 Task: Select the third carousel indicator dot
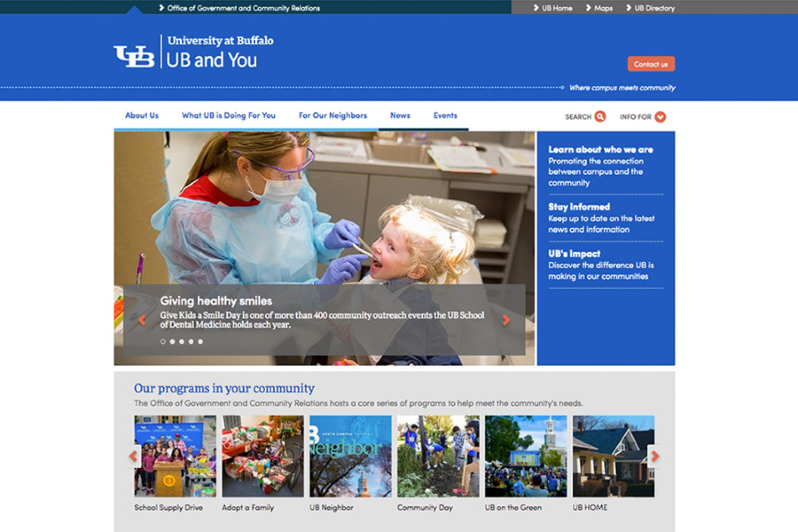click(x=182, y=341)
